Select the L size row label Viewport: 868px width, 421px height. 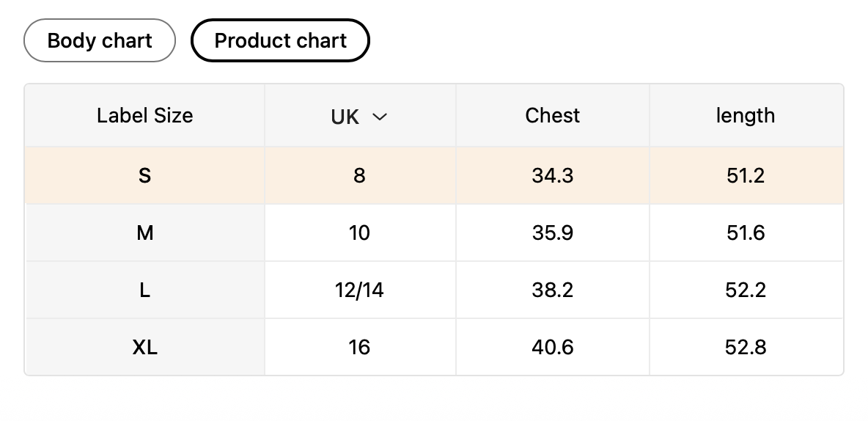coord(144,290)
